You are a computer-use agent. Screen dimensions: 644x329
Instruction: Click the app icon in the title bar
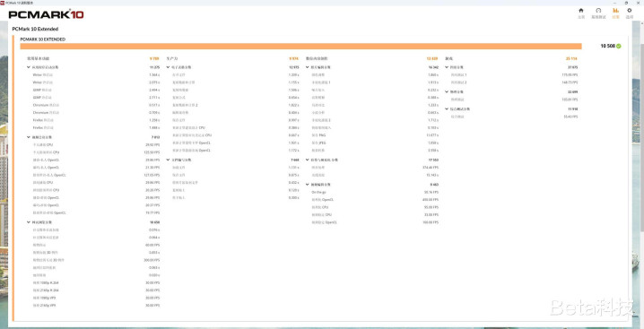(x=2, y=3)
